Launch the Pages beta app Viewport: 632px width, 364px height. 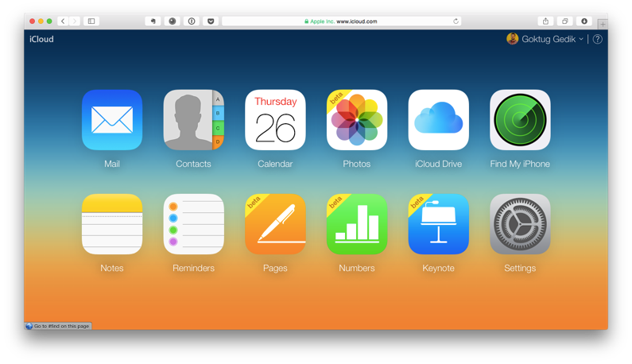[275, 224]
